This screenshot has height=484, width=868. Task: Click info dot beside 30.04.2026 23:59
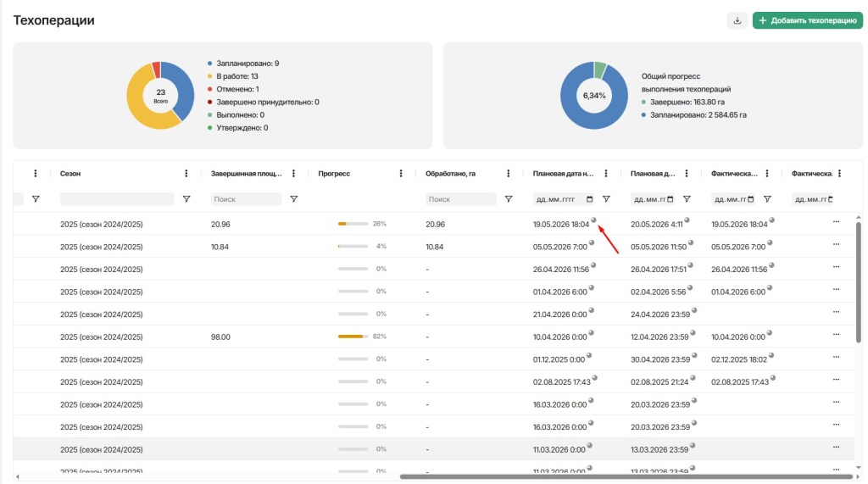(693, 355)
